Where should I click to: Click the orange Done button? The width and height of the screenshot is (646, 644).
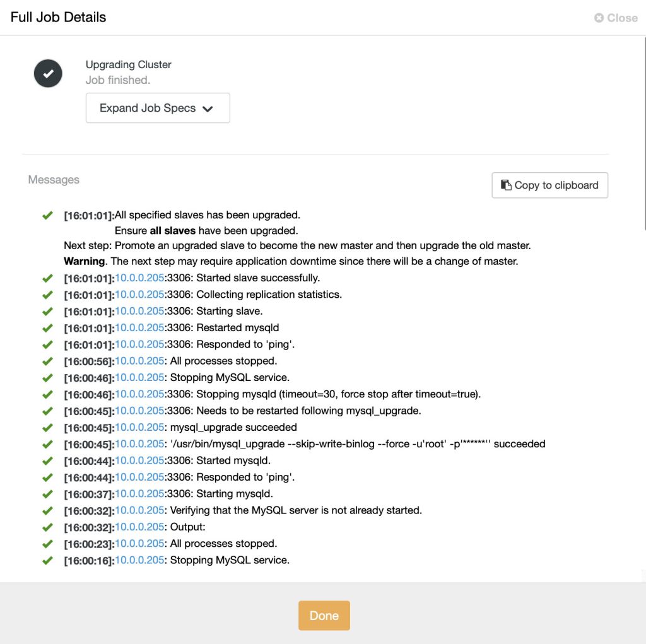324,615
